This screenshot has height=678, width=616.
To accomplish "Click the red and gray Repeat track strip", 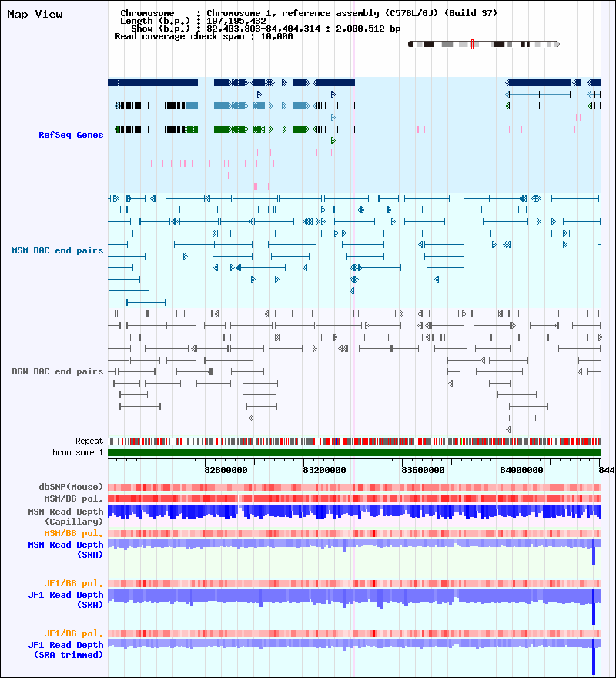I will point(354,441).
